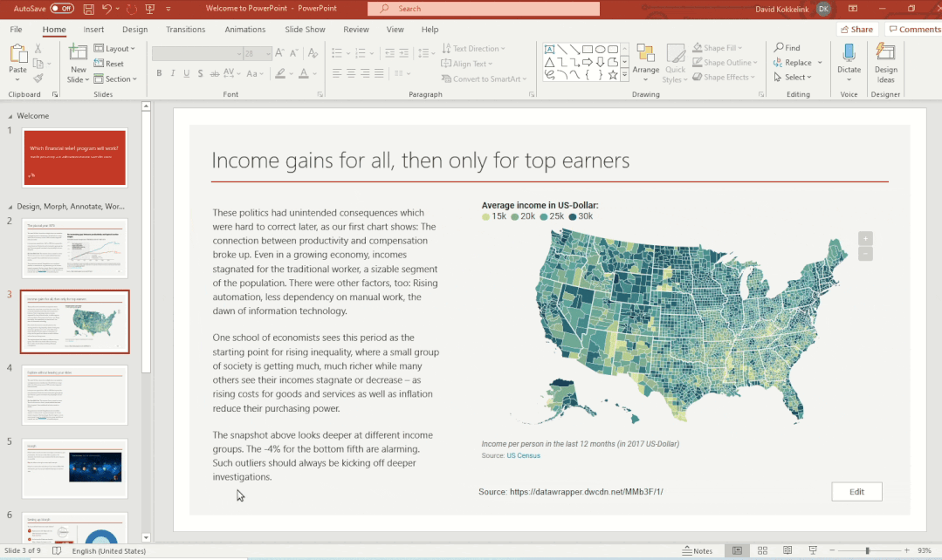Click the Share button
This screenshot has width=942, height=560.
(x=857, y=29)
